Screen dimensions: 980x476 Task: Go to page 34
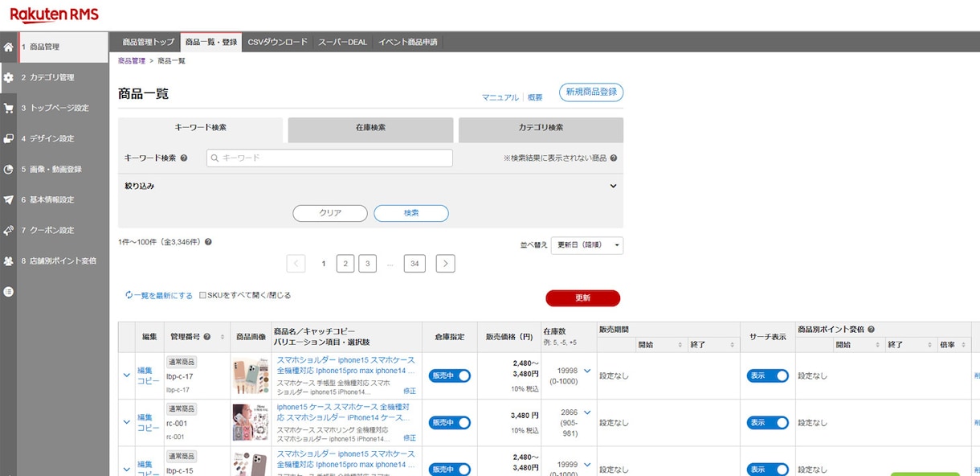point(414,264)
